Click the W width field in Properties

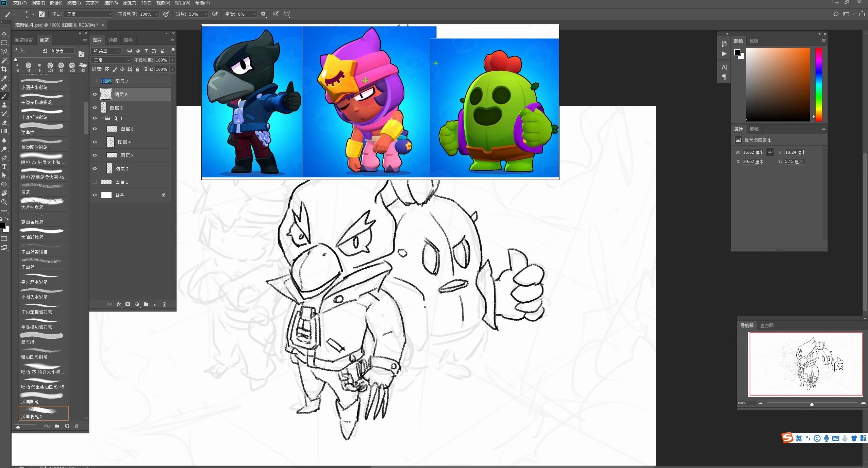(753, 152)
